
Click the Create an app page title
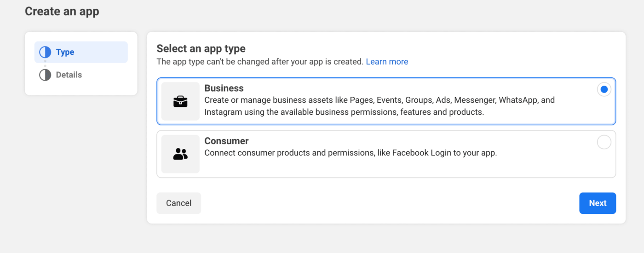62,12
